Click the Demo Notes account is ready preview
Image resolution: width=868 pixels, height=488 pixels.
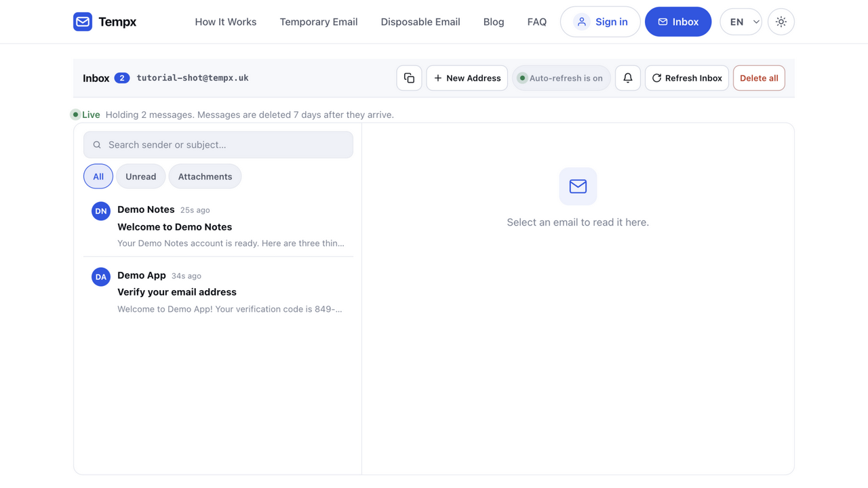(231, 243)
